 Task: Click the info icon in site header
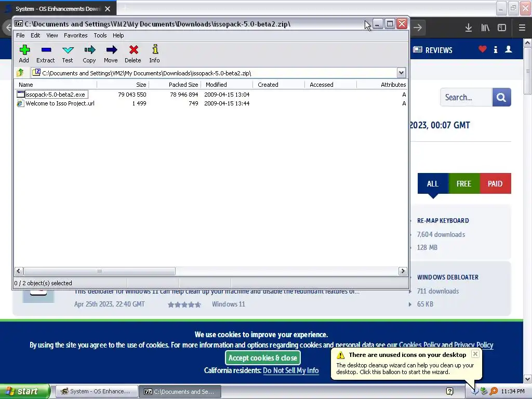[496, 49]
